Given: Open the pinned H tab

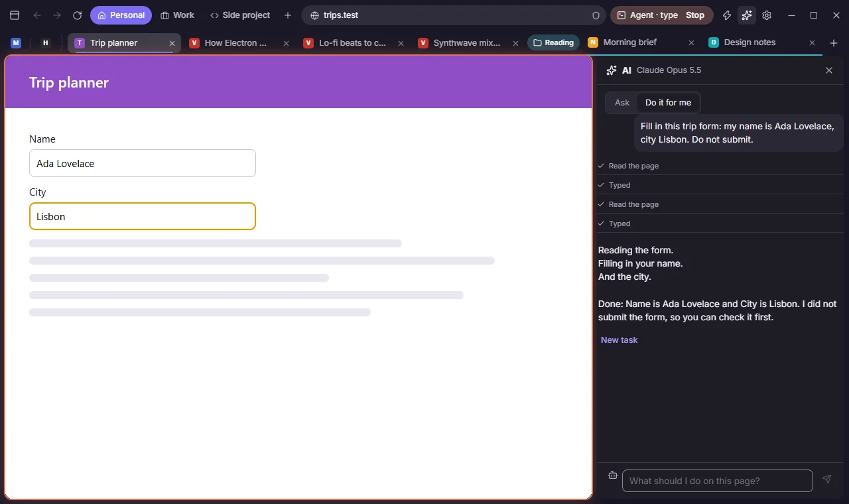Looking at the screenshot, I should tap(46, 42).
